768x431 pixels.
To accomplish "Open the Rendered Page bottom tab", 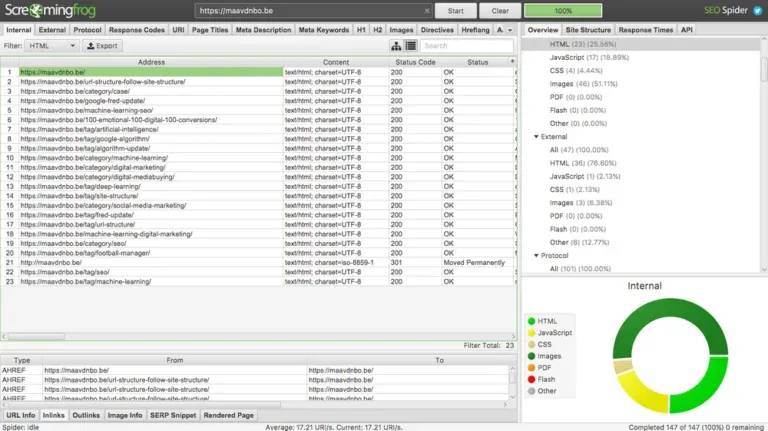I will (x=229, y=415).
